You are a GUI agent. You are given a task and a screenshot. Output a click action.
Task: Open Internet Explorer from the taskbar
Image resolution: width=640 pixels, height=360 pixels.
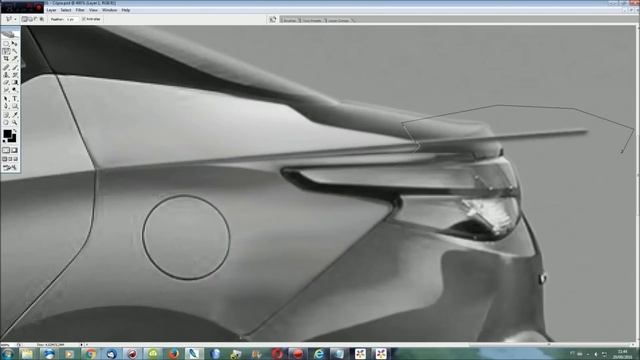click(x=318, y=354)
